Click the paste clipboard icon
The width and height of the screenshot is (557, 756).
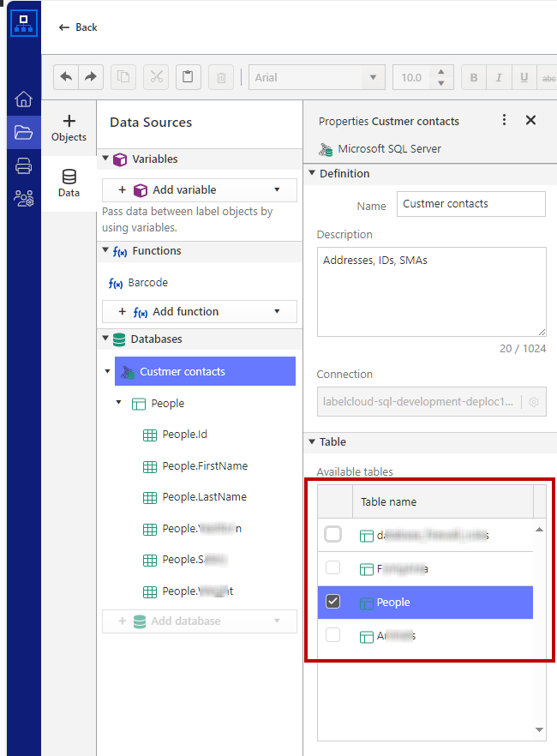(x=189, y=77)
